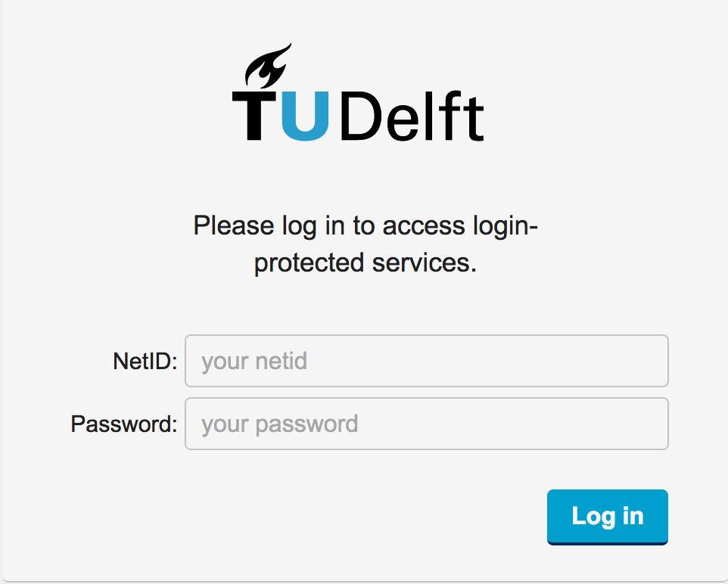Screen dimensions: 728x584
Task: Click the Password label text
Action: click(x=123, y=424)
